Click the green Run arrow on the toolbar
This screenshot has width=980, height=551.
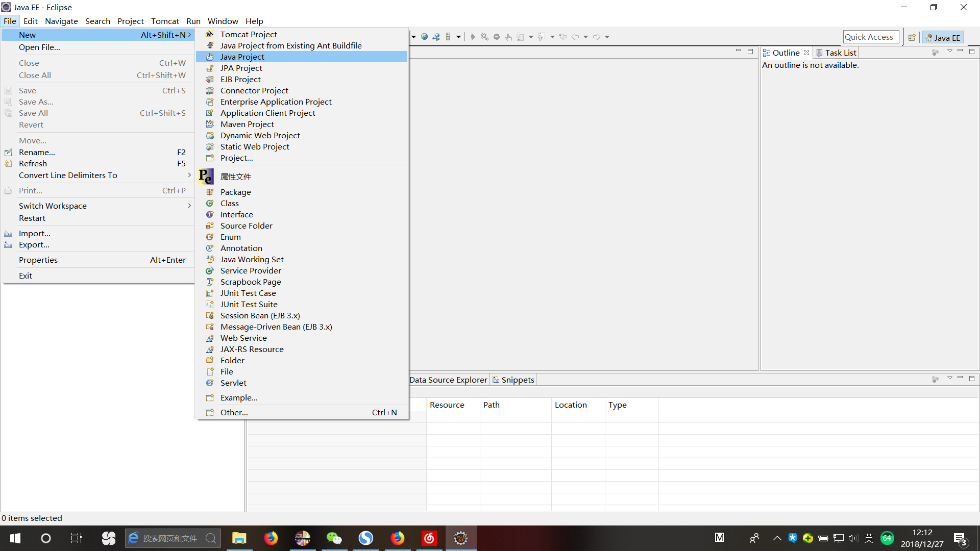473,36
